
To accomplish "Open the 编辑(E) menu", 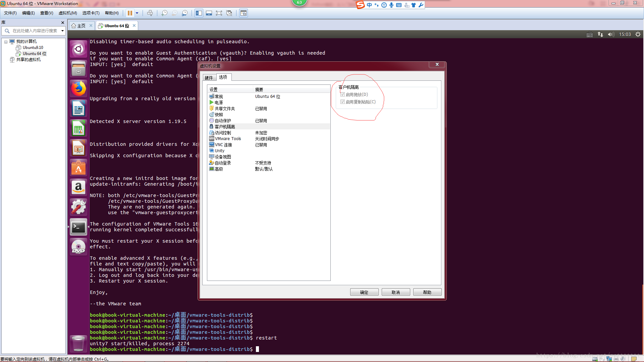I will [29, 13].
